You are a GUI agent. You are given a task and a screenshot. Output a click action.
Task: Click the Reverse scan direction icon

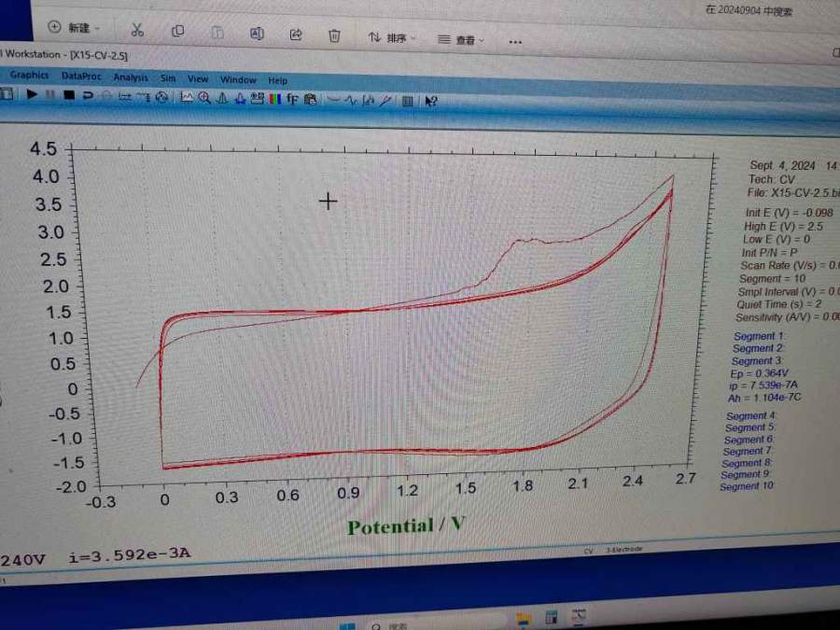click(87, 96)
